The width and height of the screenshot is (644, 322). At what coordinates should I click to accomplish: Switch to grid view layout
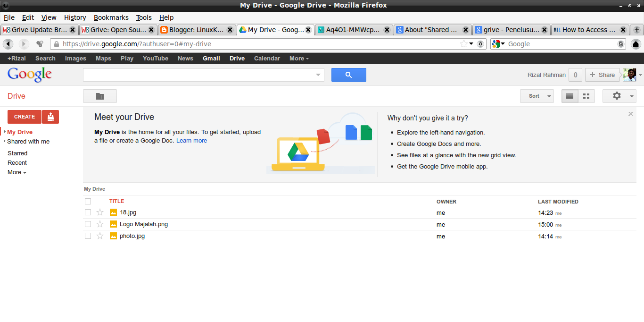coord(586,96)
